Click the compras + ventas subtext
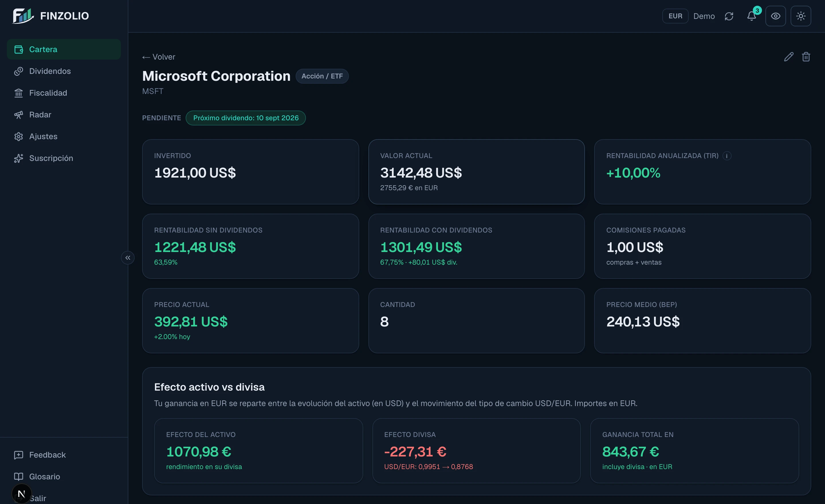 (x=634, y=262)
